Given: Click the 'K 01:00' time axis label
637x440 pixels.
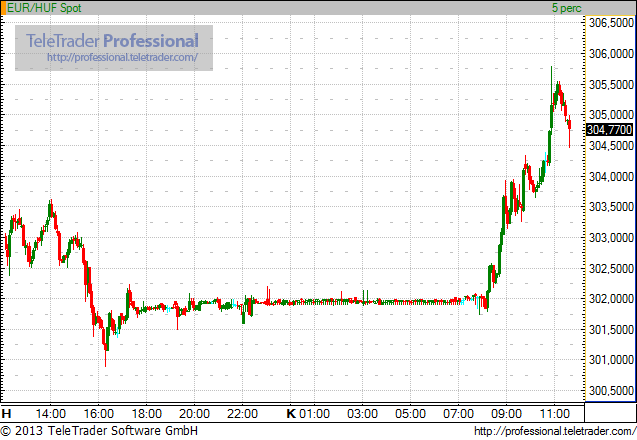Looking at the screenshot, I should tap(308, 414).
